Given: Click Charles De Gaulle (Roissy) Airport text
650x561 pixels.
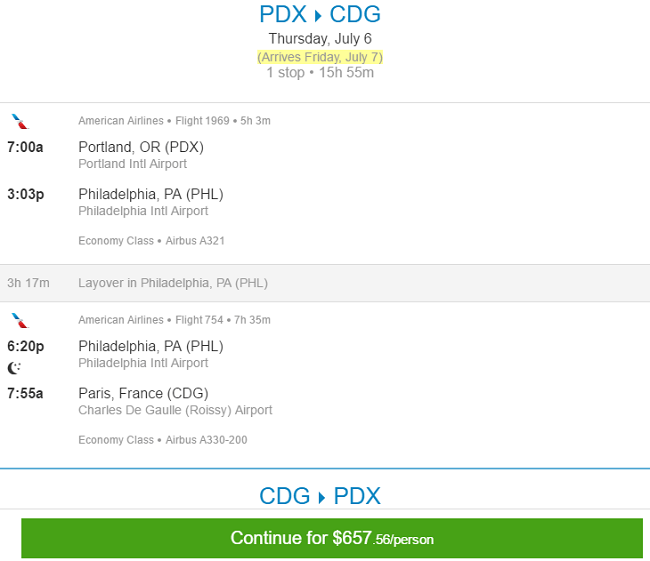Looking at the screenshot, I should pyautogui.click(x=175, y=410).
